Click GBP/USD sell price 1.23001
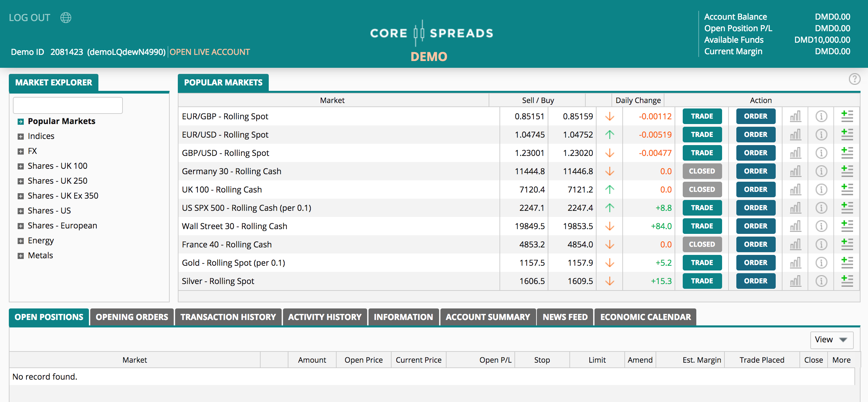 click(529, 153)
